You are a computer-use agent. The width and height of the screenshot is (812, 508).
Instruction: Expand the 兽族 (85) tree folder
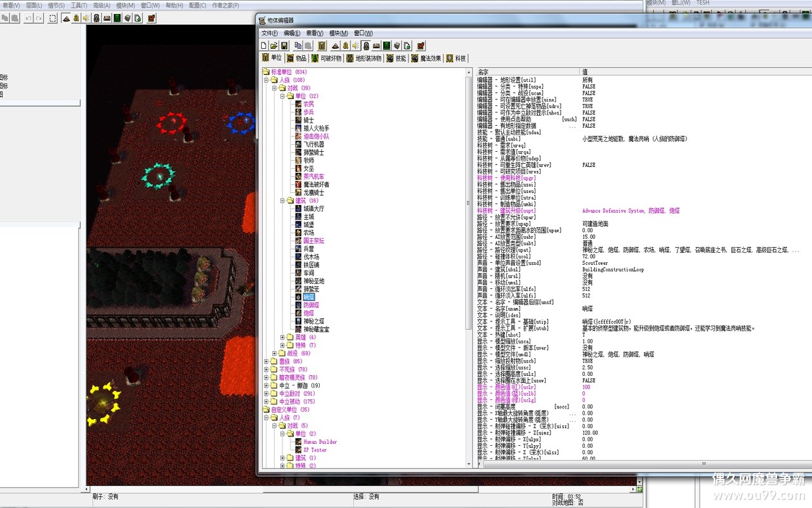pyautogui.click(x=266, y=361)
